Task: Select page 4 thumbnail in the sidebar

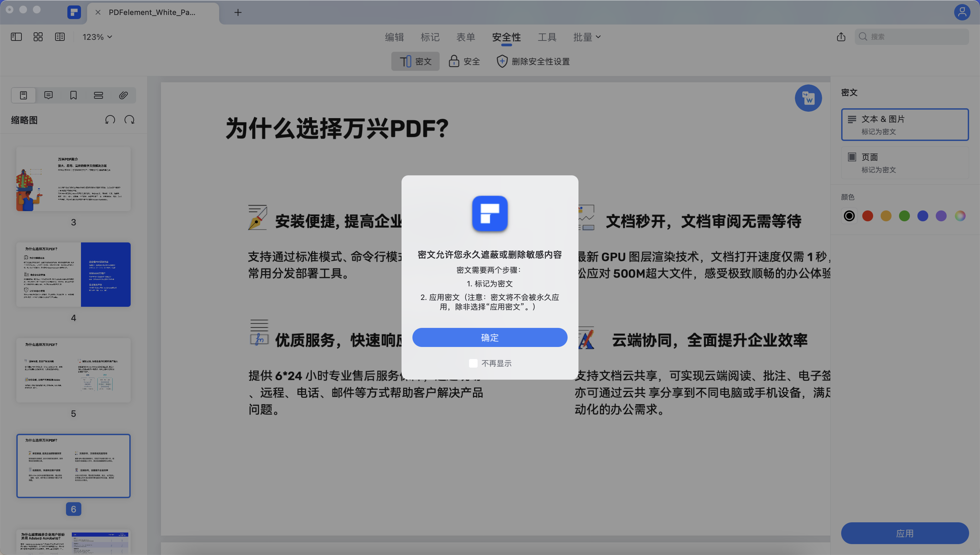Action: (73, 274)
